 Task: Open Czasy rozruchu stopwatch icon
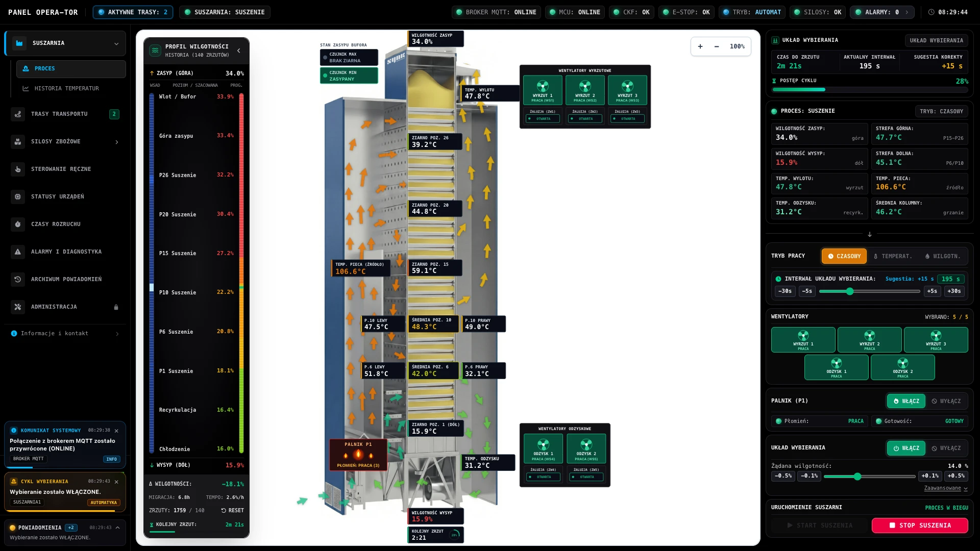click(18, 224)
